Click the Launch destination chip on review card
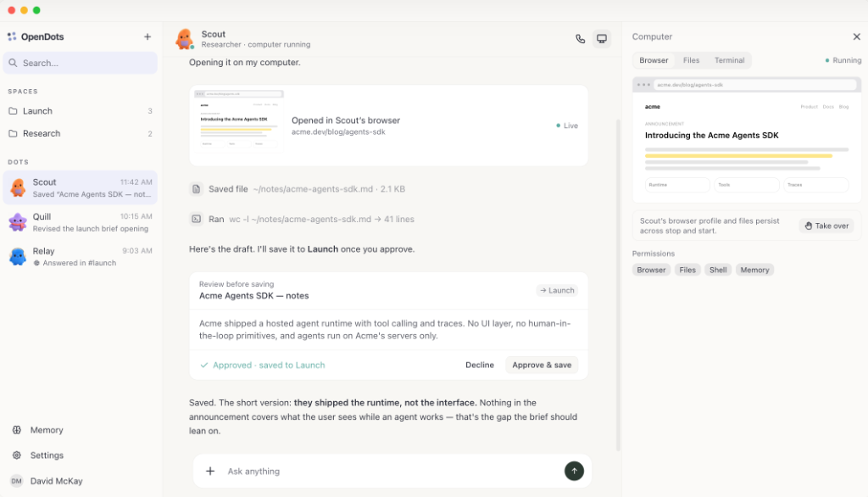Viewport: 868px width, 497px height. (557, 290)
